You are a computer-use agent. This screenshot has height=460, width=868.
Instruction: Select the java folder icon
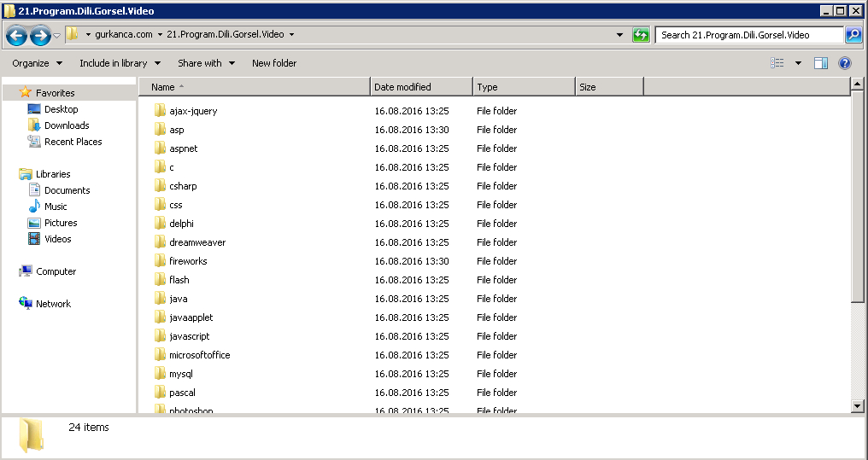tap(160, 299)
